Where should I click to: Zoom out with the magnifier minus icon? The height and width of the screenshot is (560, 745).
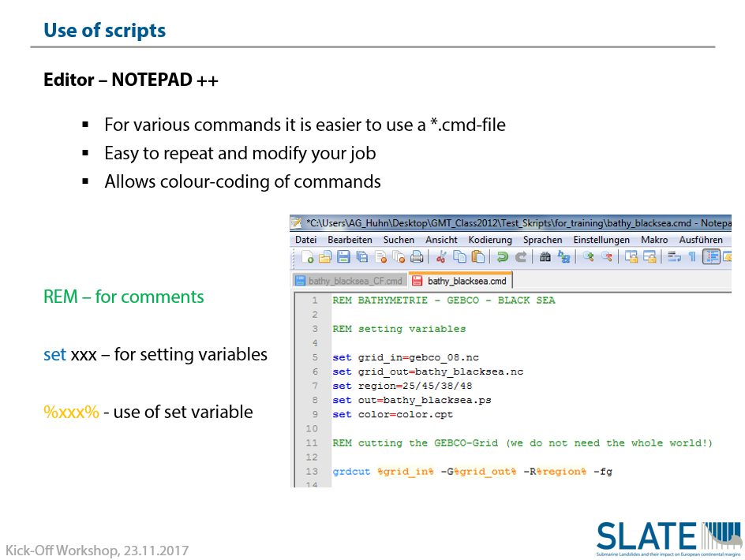[607, 257]
